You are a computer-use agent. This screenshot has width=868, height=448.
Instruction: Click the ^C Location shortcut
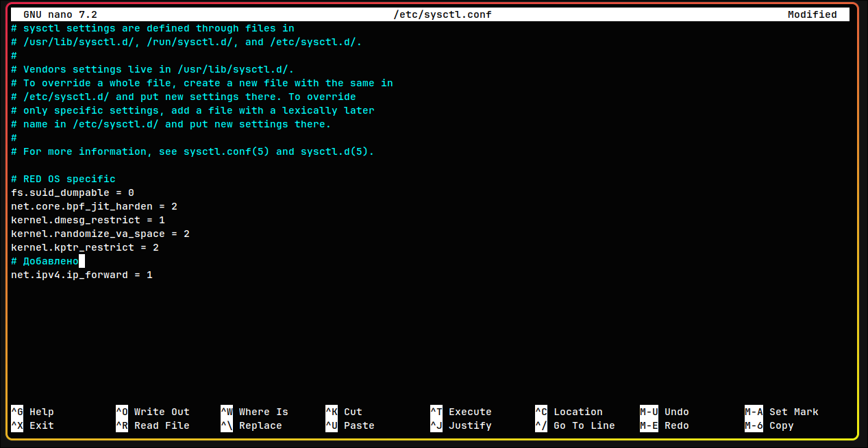tap(569, 412)
